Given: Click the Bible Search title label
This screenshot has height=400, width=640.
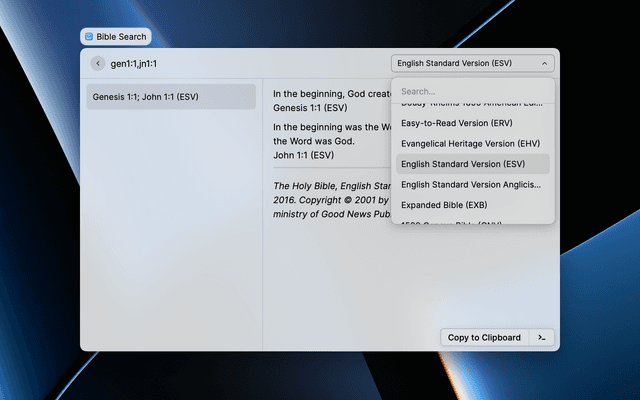Looking at the screenshot, I should pyautogui.click(x=121, y=37).
